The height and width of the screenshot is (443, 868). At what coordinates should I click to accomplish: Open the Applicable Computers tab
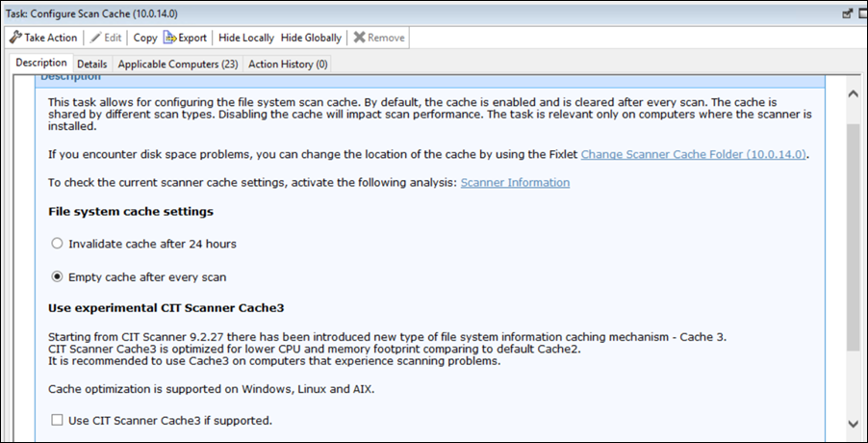coord(177,64)
